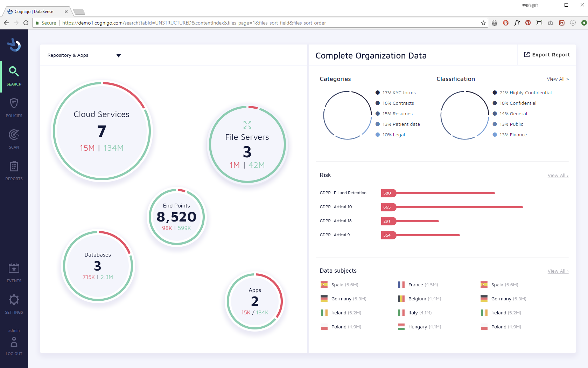This screenshot has width=588, height=368.
Task: Click the Classification donut chart
Action: 464,115
